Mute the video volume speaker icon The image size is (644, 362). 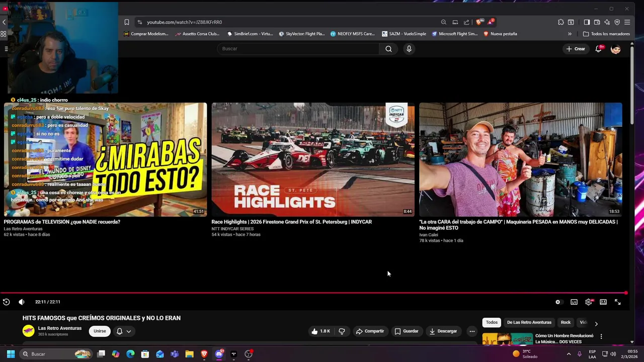tap(21, 302)
